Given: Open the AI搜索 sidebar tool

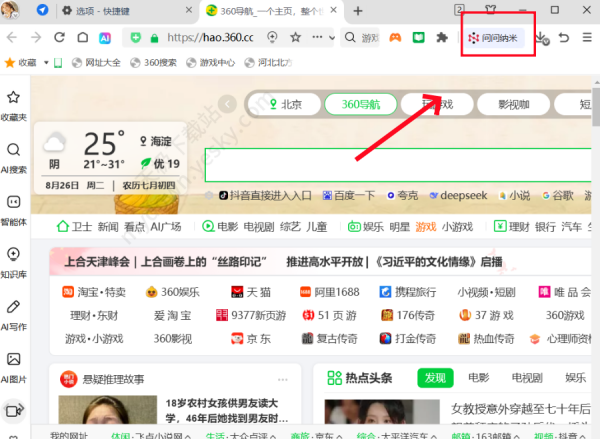Looking at the screenshot, I should pos(14,156).
